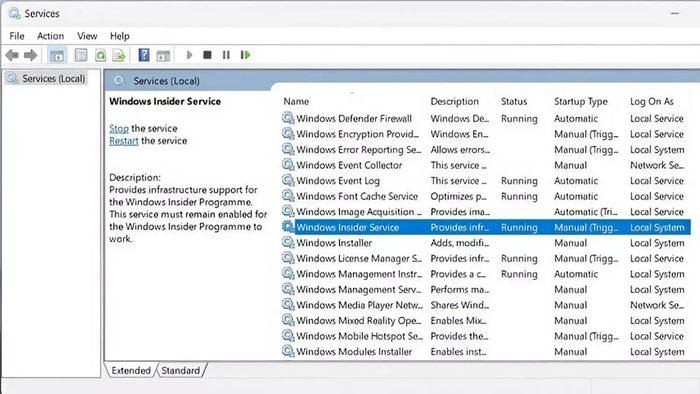700x394 pixels.
Task: Sort by the Log On As column header
Action: click(x=652, y=101)
